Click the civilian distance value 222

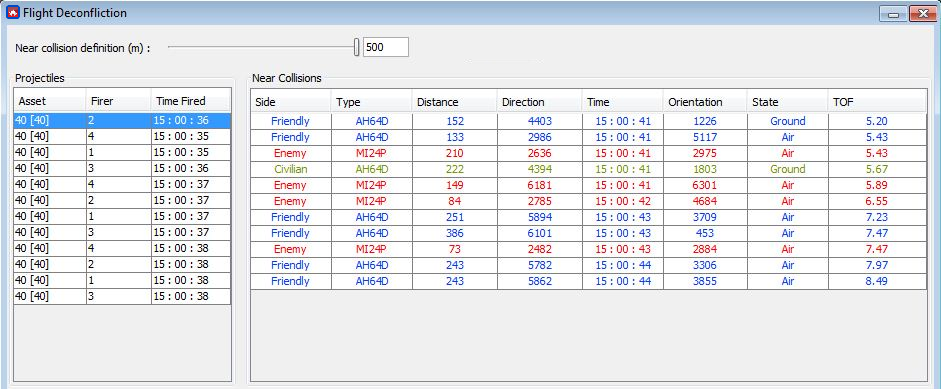[455, 169]
